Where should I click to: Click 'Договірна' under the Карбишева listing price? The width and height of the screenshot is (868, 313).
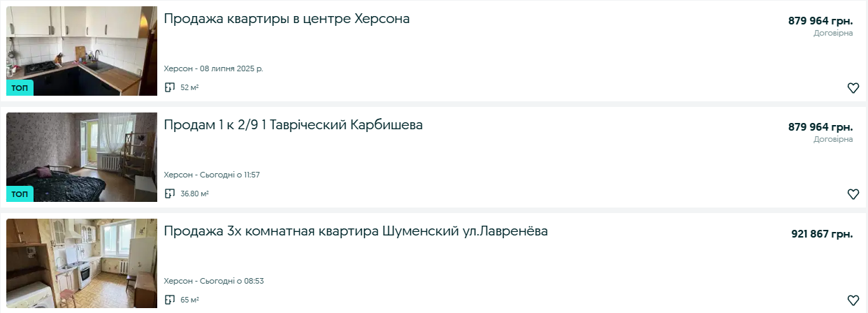[x=833, y=140]
